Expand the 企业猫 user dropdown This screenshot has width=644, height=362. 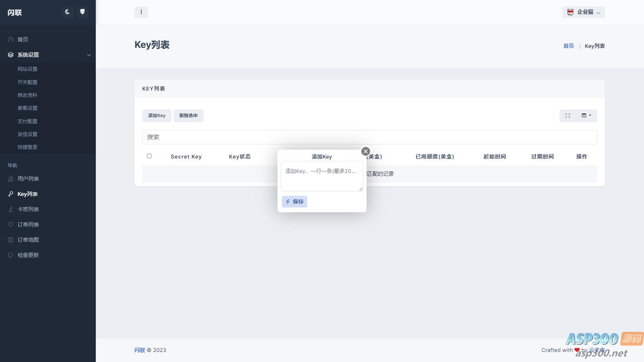[x=584, y=12]
